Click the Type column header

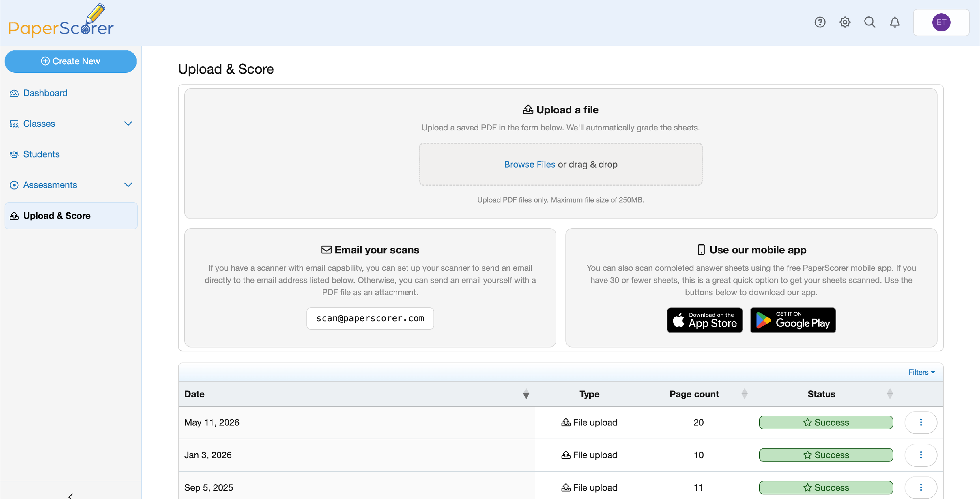coord(589,394)
